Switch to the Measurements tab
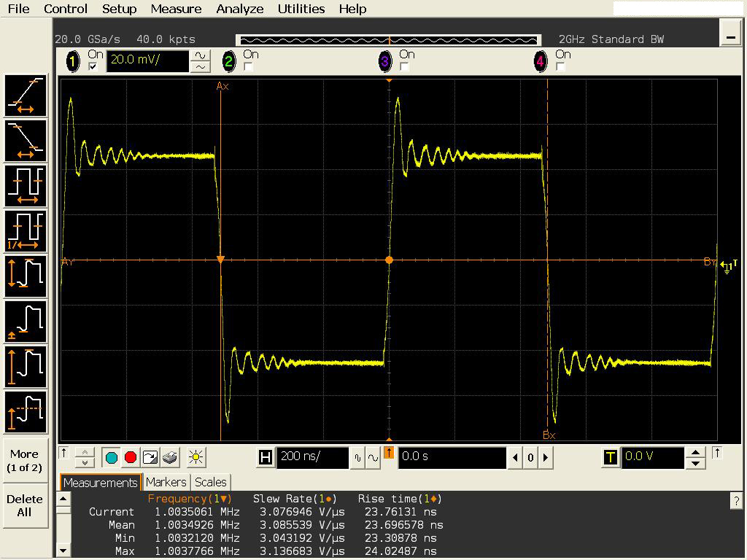The width and height of the screenshot is (747, 560). click(x=101, y=483)
